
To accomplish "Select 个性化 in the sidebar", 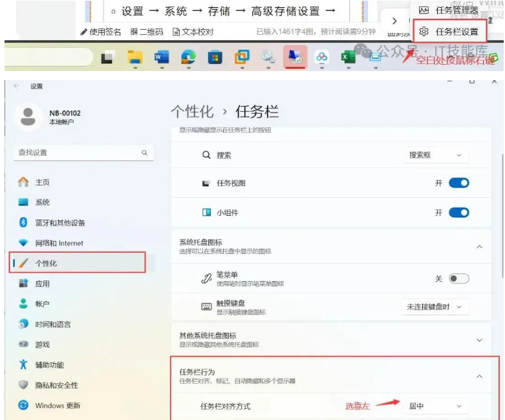I will (78, 262).
